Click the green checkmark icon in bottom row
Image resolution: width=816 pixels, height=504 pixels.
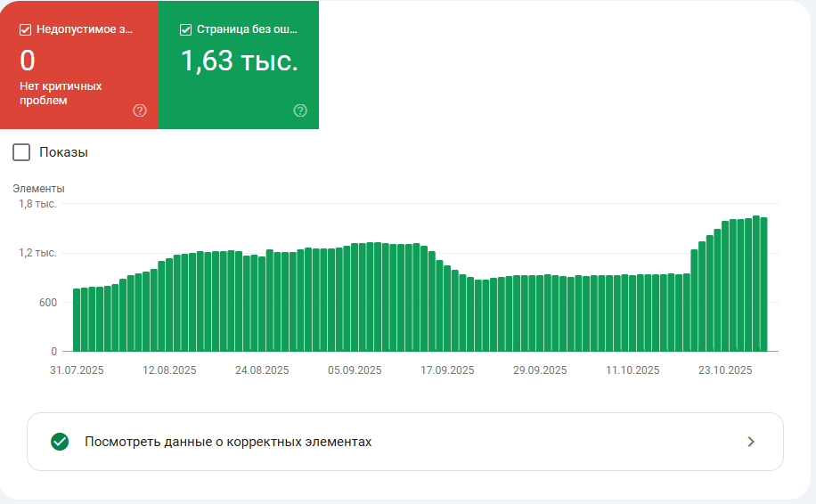(x=60, y=442)
